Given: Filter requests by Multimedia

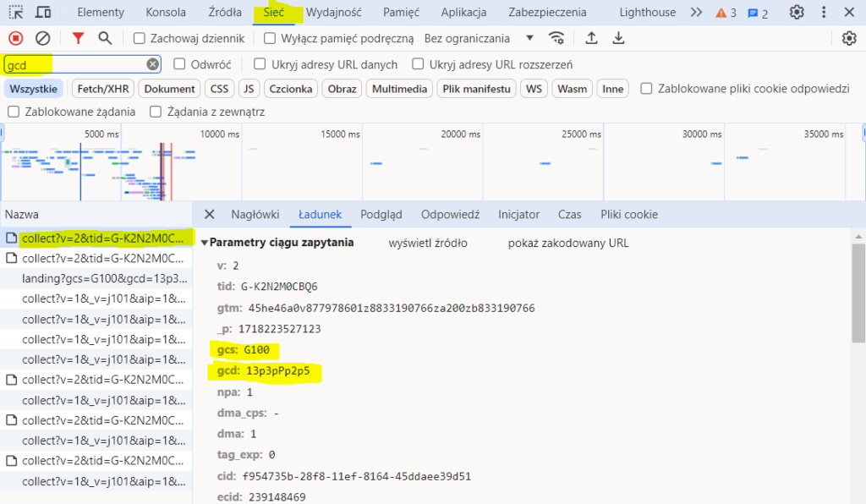Looking at the screenshot, I should pyautogui.click(x=399, y=89).
